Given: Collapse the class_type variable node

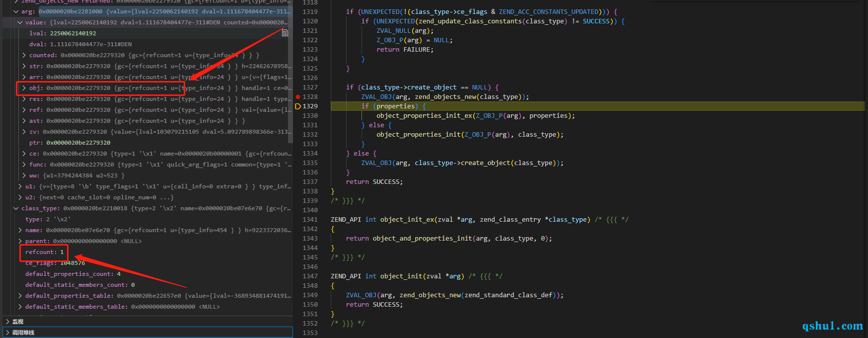Looking at the screenshot, I should pos(16,208).
